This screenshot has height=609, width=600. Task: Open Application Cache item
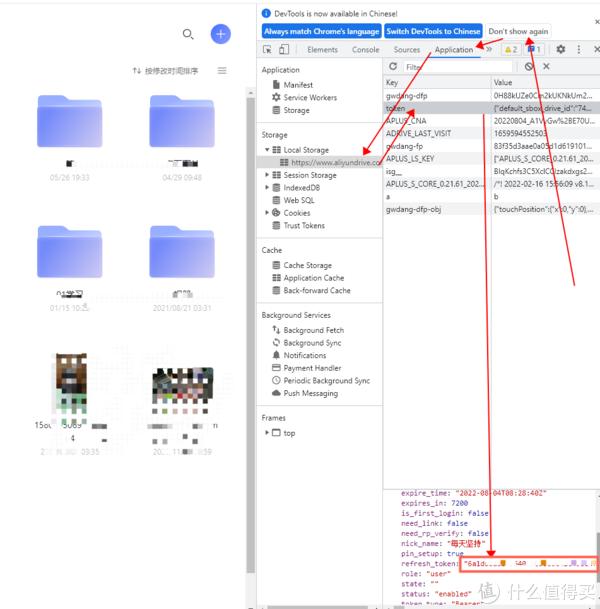314,278
